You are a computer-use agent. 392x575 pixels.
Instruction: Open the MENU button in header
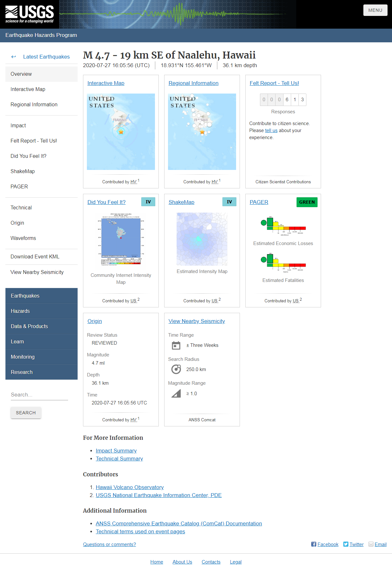[x=375, y=10]
